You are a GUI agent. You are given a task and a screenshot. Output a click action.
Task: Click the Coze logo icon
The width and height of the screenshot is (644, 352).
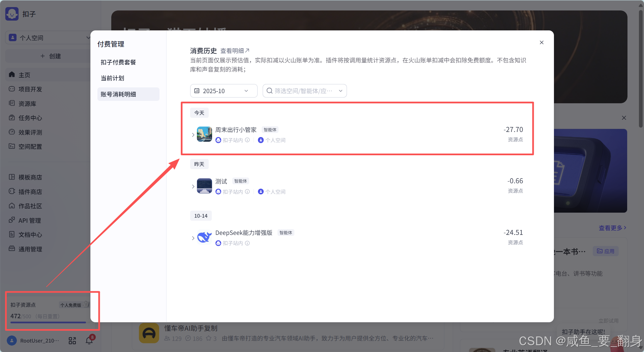pyautogui.click(x=12, y=14)
